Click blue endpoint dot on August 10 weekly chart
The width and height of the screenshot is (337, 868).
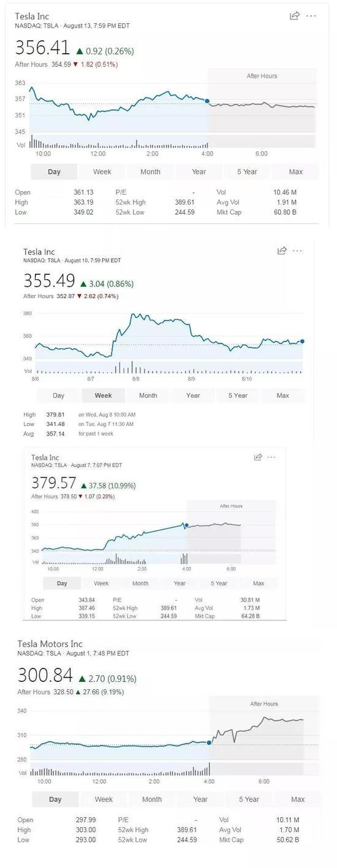(302, 342)
